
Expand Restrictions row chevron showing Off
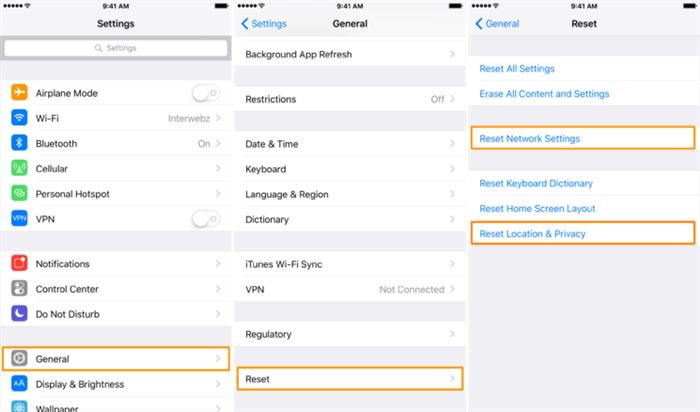pyautogui.click(x=452, y=99)
